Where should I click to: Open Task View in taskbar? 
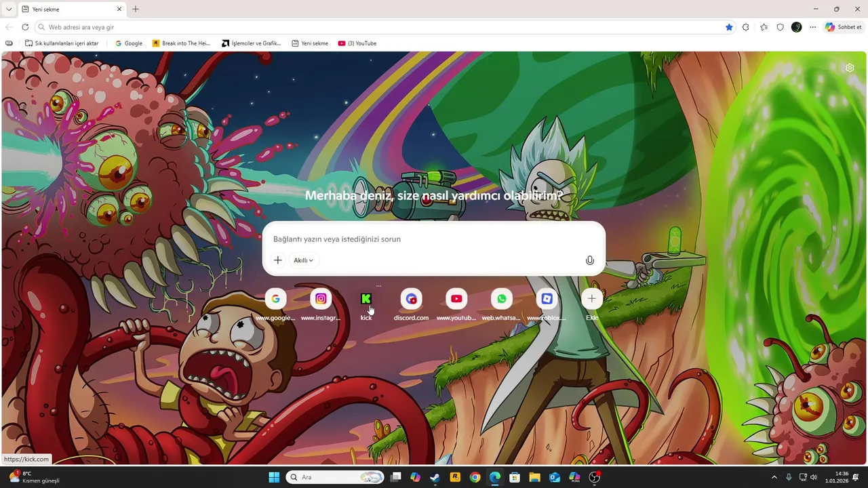click(396, 477)
